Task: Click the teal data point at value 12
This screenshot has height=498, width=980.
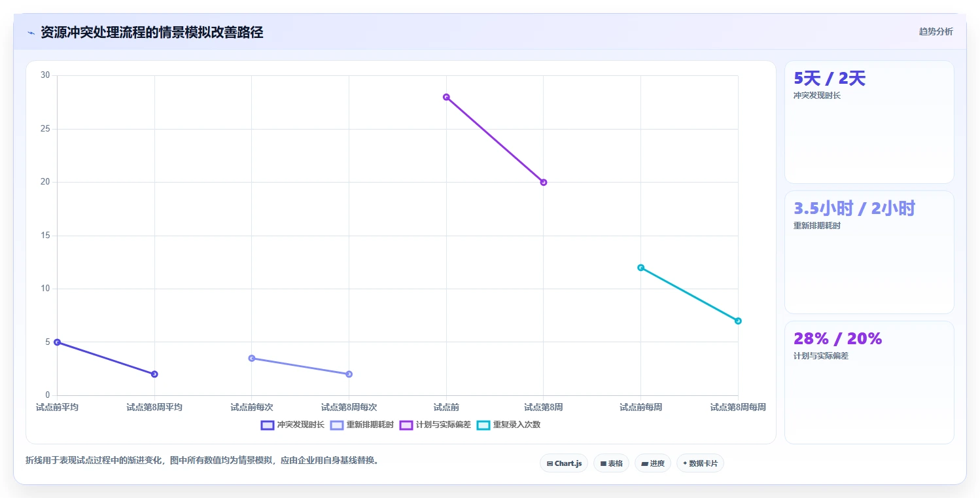Action: point(640,267)
